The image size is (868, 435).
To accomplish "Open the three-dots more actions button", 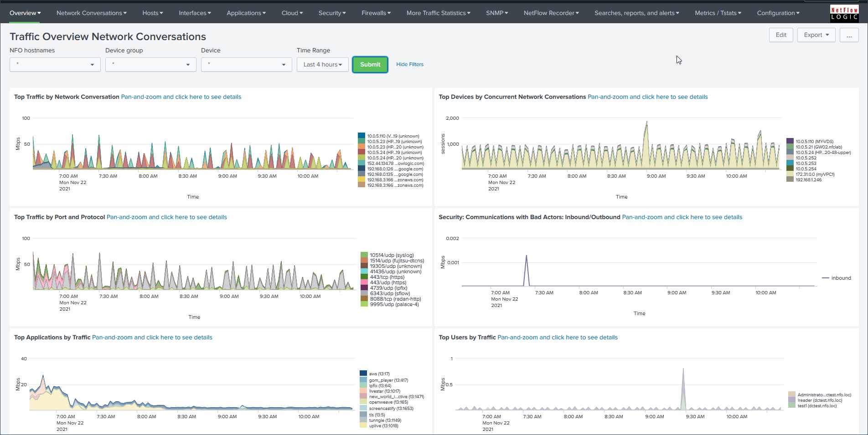I will (849, 35).
